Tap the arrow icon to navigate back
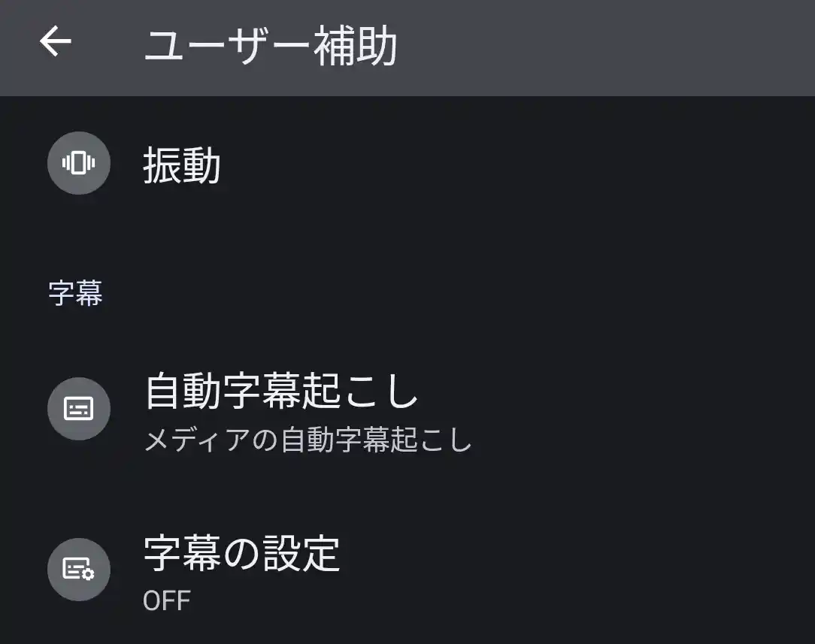This screenshot has width=815, height=644. coord(54,43)
